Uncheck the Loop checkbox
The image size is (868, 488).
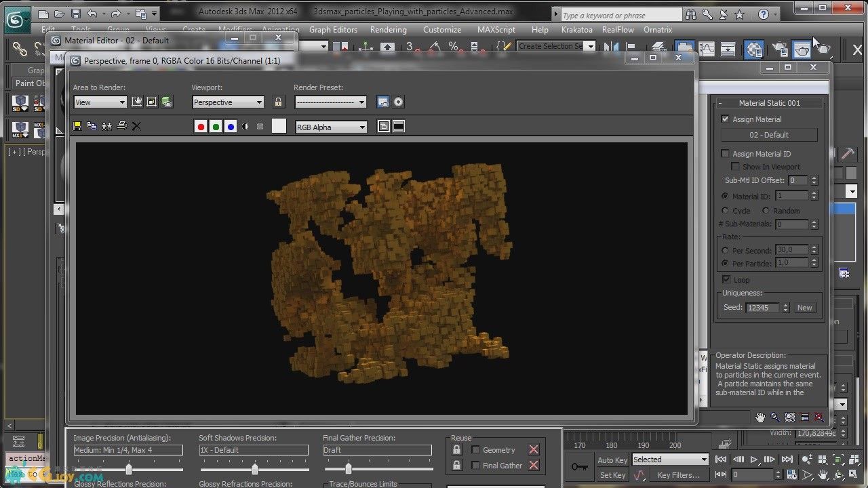[x=726, y=279]
